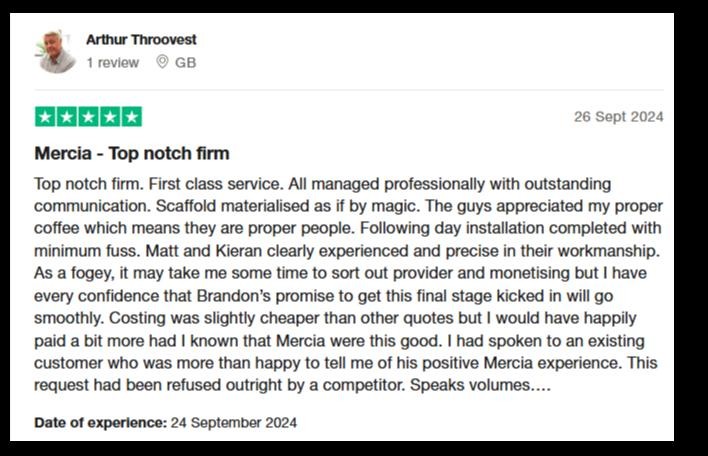Viewport: 708px width, 456px height.
Task: Click the "Date of experience:" label
Action: coord(101,423)
